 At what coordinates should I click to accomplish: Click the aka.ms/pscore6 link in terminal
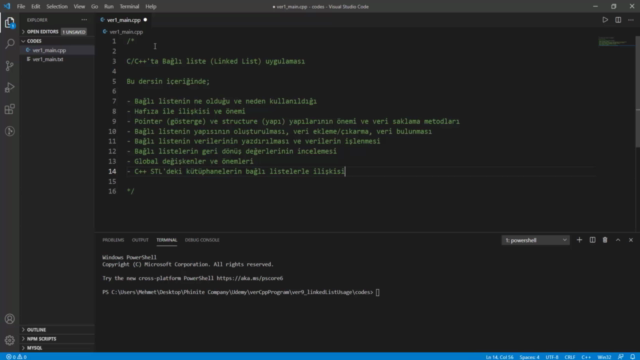click(249, 278)
